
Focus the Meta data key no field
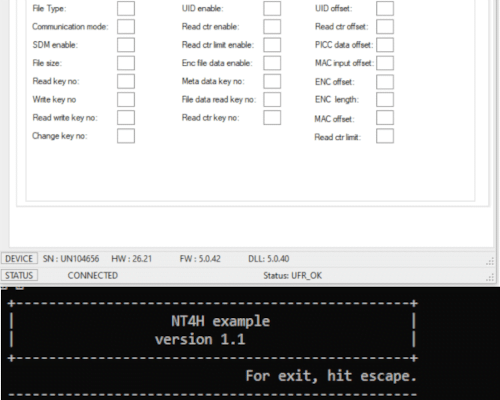click(x=272, y=81)
